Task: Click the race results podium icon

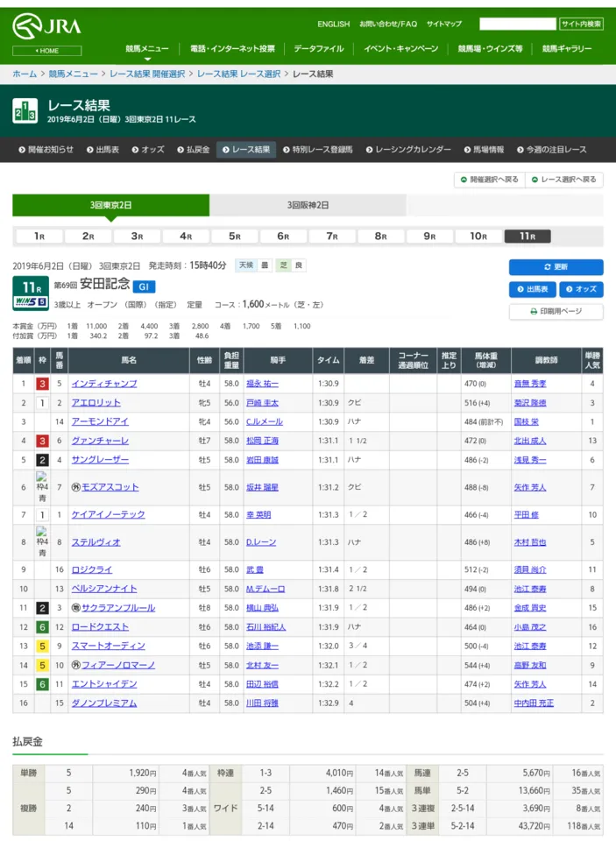Action: 25,111
